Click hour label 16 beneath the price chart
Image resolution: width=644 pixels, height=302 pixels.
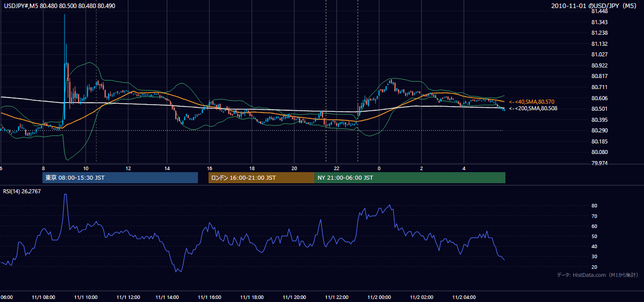pos(210,168)
